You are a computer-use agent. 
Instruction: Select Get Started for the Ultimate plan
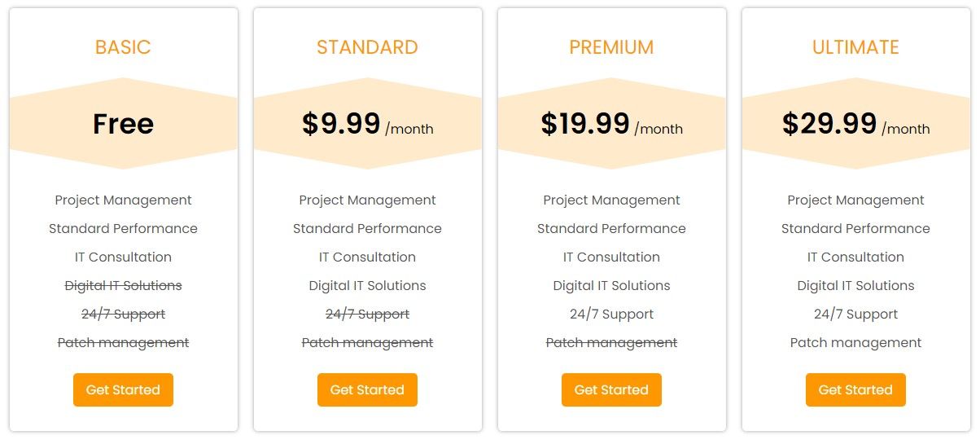855,389
